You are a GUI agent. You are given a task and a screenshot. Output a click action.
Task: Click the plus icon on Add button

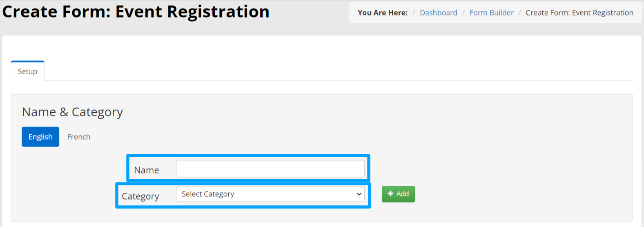390,194
